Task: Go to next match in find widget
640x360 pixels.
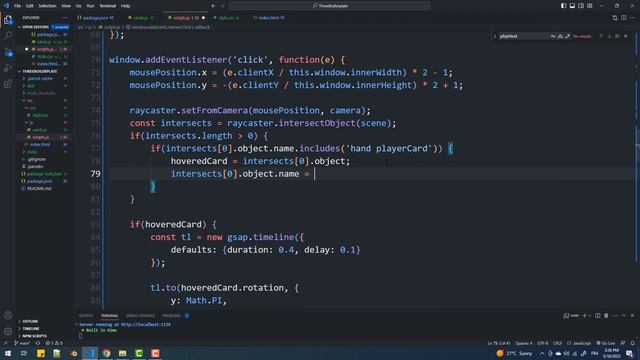Action: [609, 36]
